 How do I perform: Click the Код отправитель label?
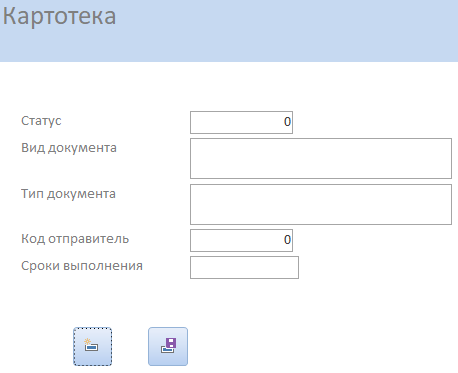[75, 239]
